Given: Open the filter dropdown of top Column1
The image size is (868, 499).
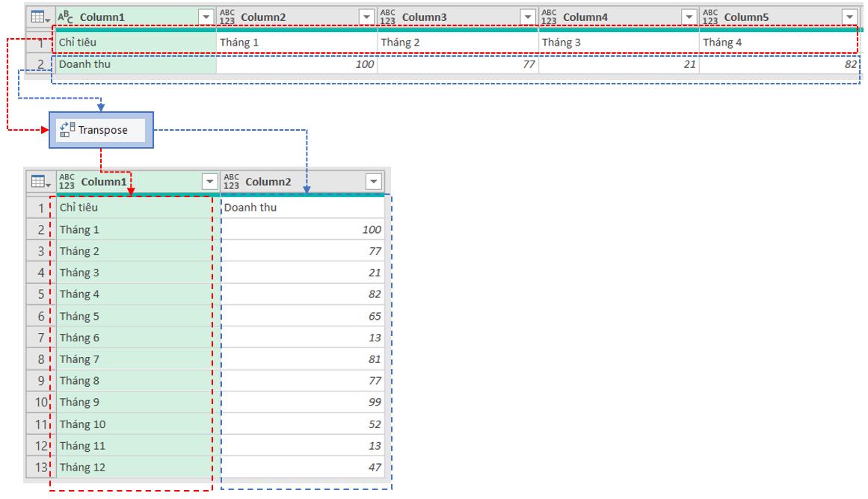Looking at the screenshot, I should (x=206, y=17).
